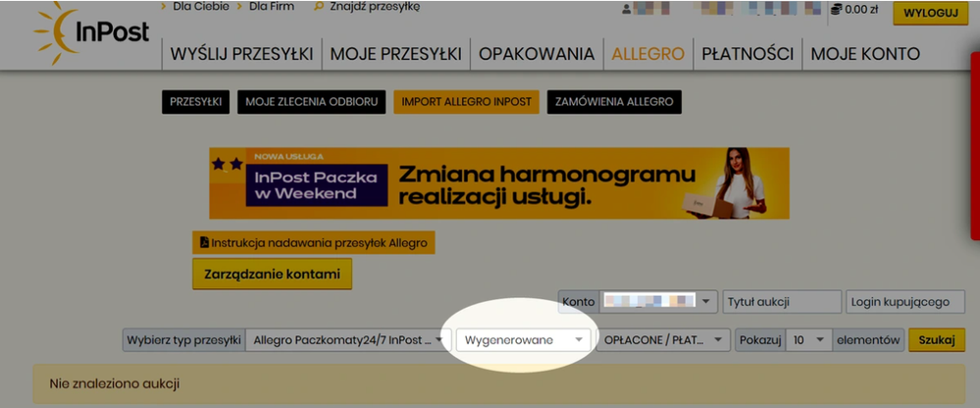Open the Dla Ciebie link
The height and width of the screenshot is (408, 980).
(x=201, y=7)
